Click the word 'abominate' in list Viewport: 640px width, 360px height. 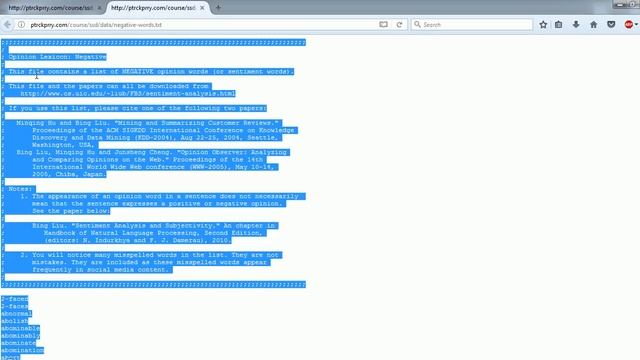[18, 343]
